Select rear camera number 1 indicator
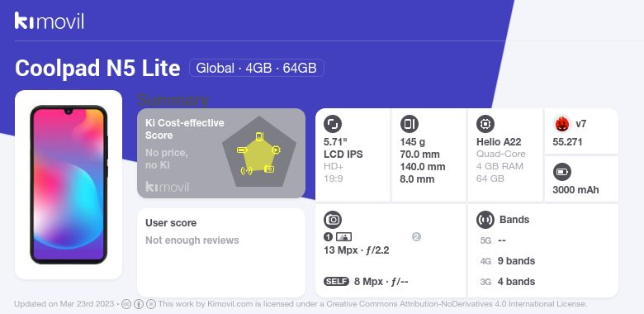 (x=328, y=236)
